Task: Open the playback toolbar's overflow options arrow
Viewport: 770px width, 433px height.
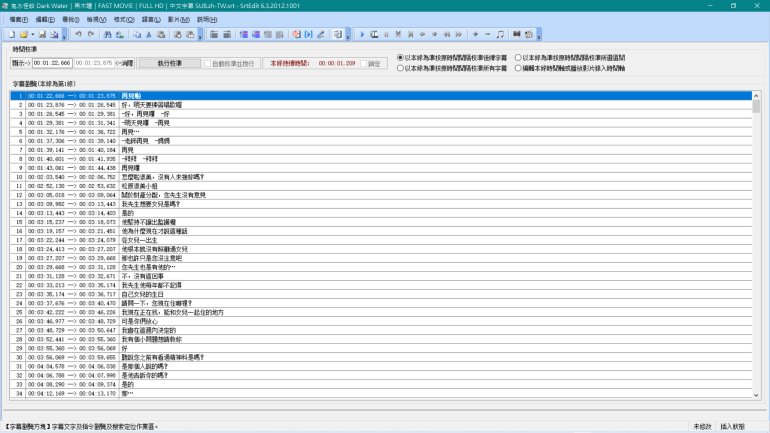Action: [539, 34]
